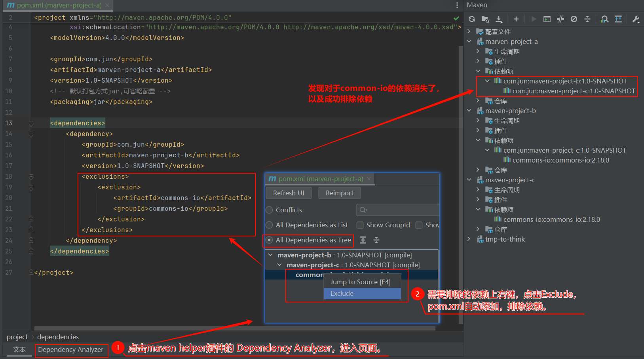The width and height of the screenshot is (644, 359).
Task: Enable the Show GroupId checkbox
Action: pyautogui.click(x=360, y=225)
